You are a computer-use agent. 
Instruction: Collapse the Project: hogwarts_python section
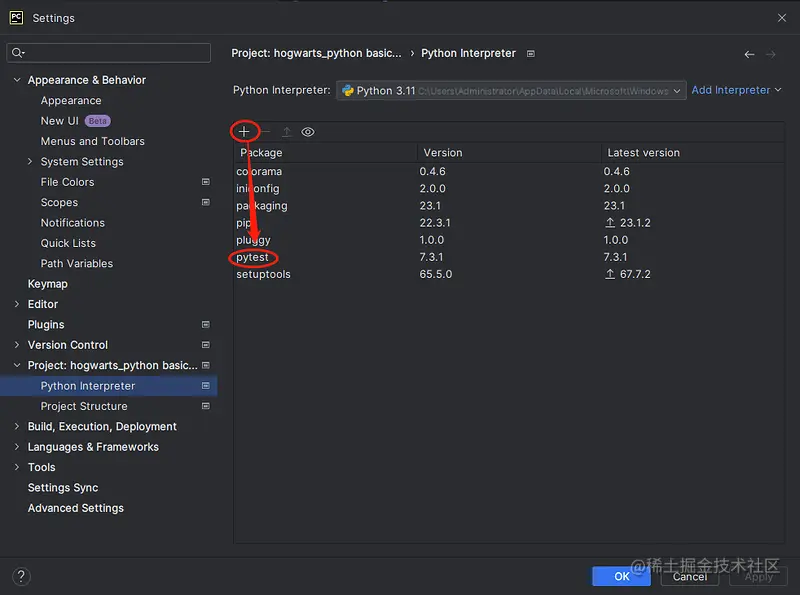point(17,365)
